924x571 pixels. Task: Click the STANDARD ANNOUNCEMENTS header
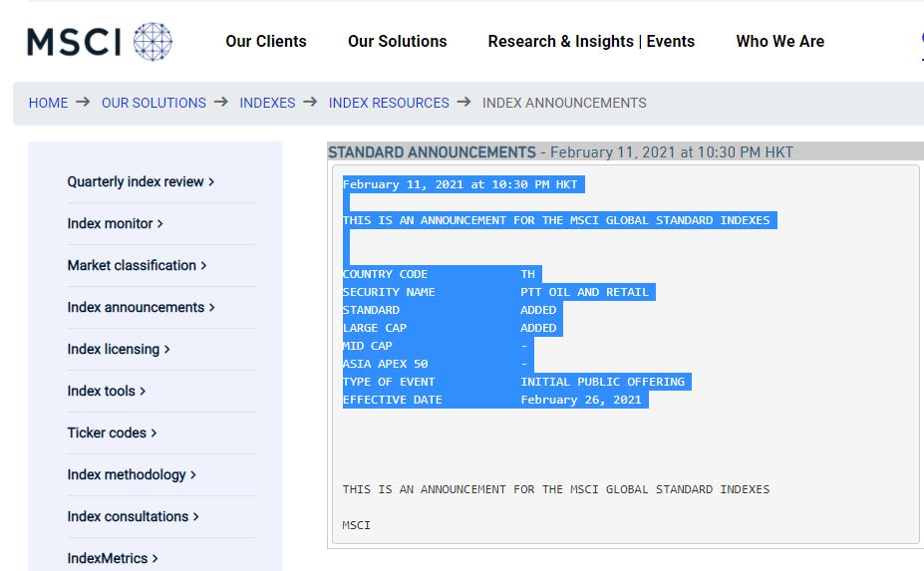click(x=432, y=152)
